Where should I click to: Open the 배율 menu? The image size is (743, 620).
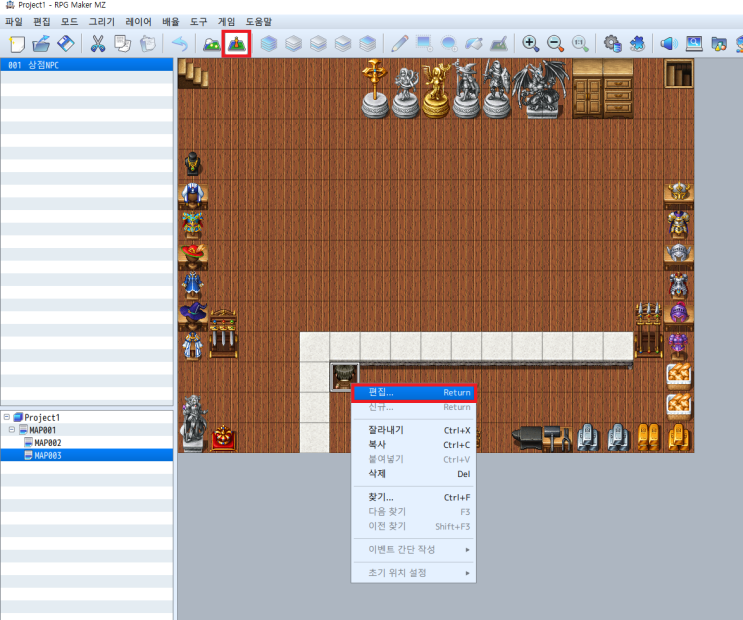(171, 22)
